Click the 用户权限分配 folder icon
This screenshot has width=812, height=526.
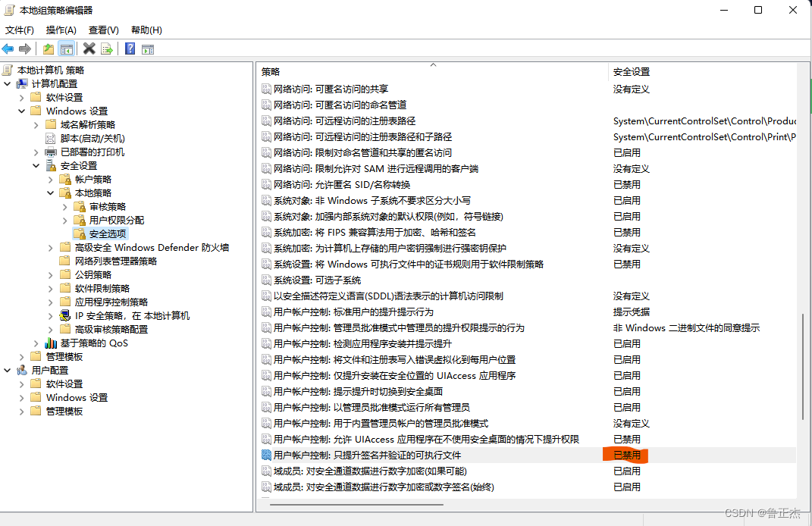tap(80, 220)
